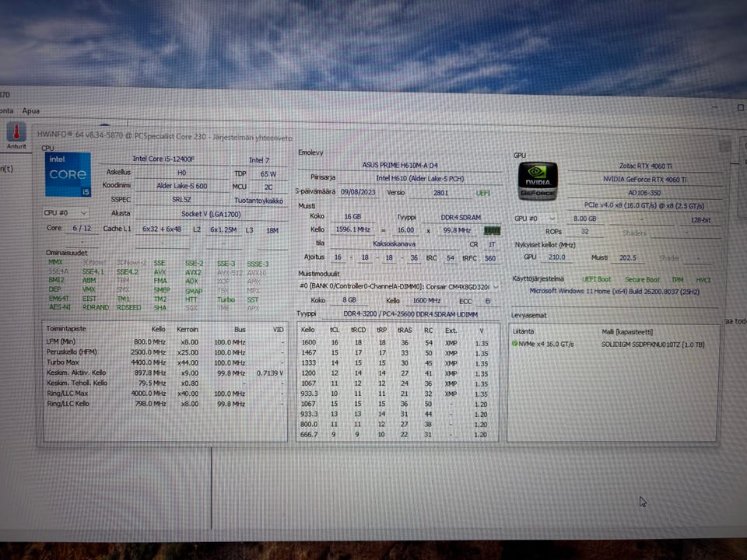Click the UEFI Boot indicator
Viewport: 747px width, 560px height.
596,279
